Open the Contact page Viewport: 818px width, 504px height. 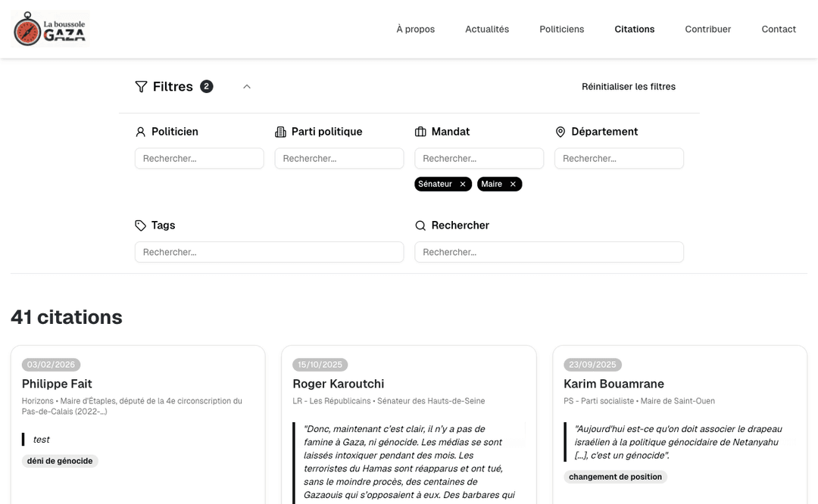point(779,30)
